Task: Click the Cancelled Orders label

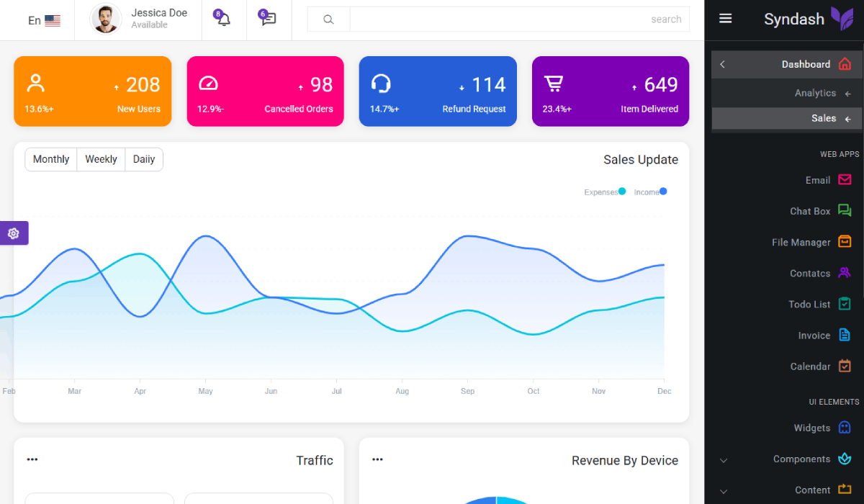Action: pyautogui.click(x=299, y=109)
